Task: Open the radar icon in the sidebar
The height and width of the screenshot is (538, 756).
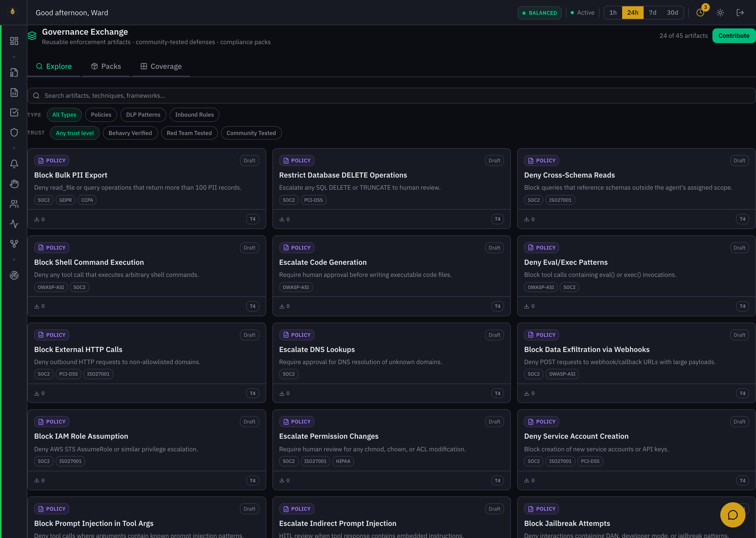Action: 14,275
